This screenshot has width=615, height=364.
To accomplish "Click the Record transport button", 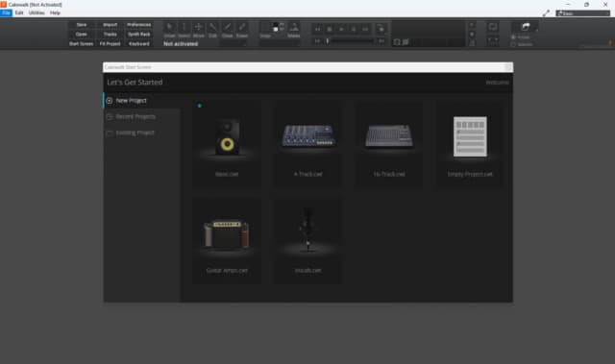I will coord(381,29).
